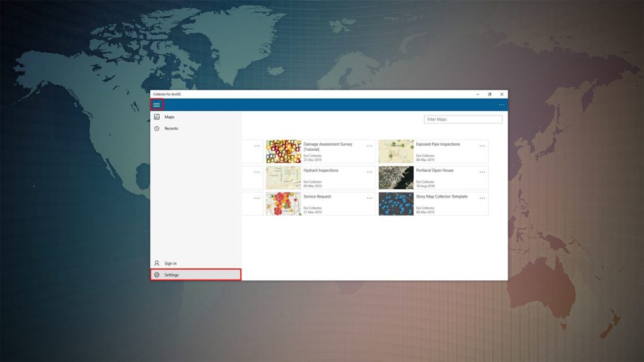Show the more menu for Hydrant Inspections

click(x=370, y=172)
